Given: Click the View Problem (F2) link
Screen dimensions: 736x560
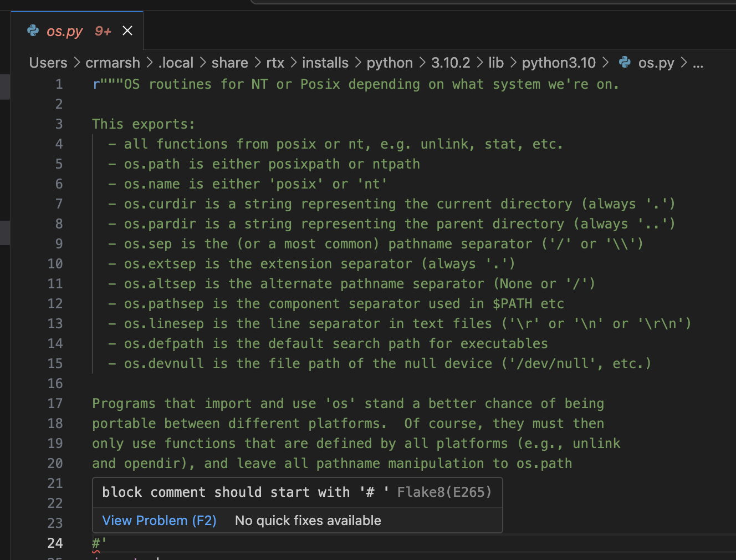Looking at the screenshot, I should click(159, 520).
